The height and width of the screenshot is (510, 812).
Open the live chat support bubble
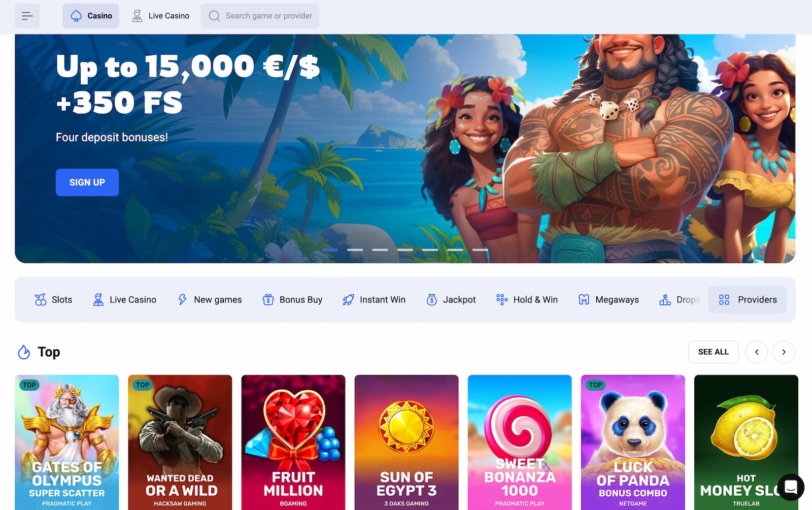[790, 487]
